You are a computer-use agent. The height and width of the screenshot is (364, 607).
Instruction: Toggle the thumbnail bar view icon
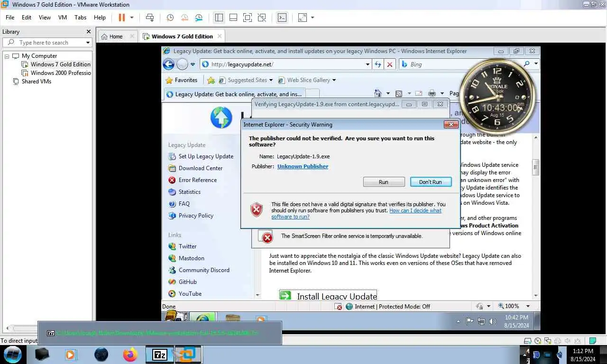tap(233, 18)
